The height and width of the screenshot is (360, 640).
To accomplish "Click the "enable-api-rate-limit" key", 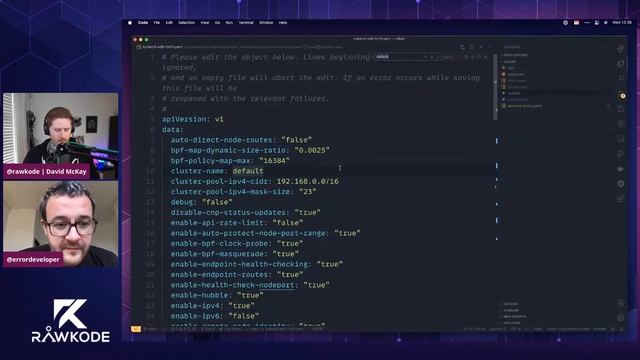I will pyautogui.click(x=217, y=223).
